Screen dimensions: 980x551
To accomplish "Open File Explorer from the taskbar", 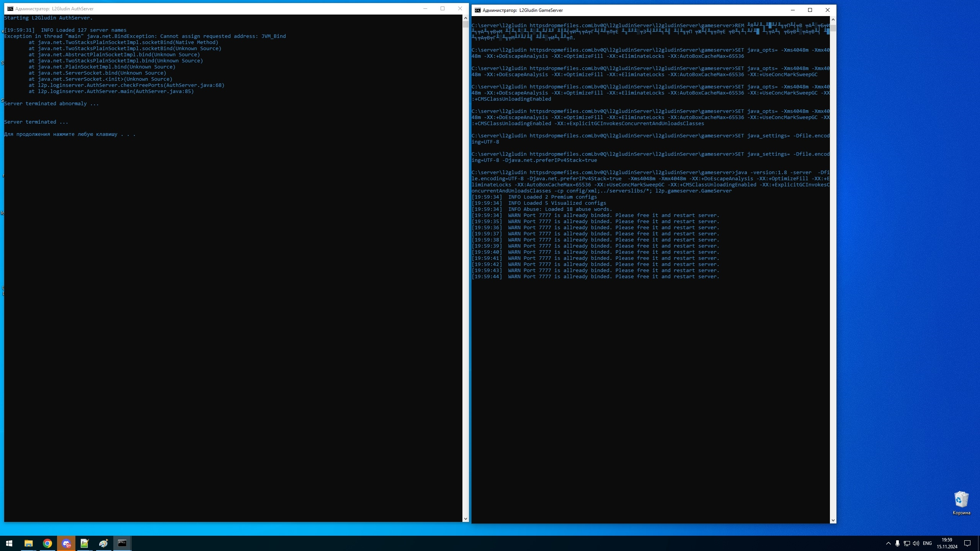I will coord(28,543).
